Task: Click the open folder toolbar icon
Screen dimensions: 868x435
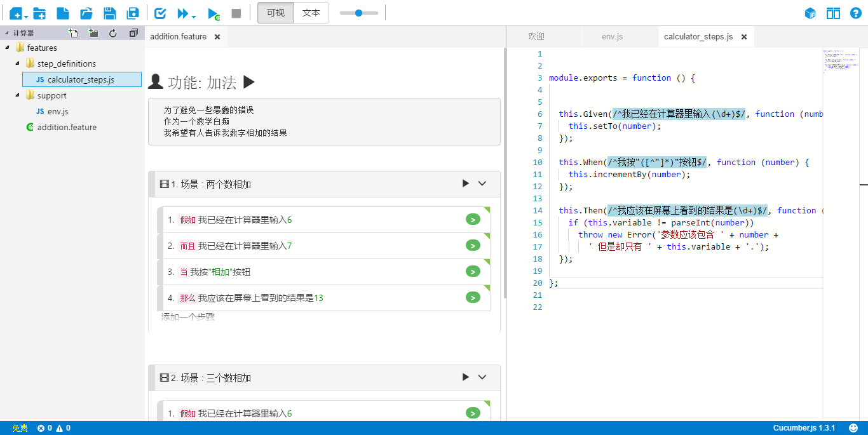Action: tap(86, 13)
